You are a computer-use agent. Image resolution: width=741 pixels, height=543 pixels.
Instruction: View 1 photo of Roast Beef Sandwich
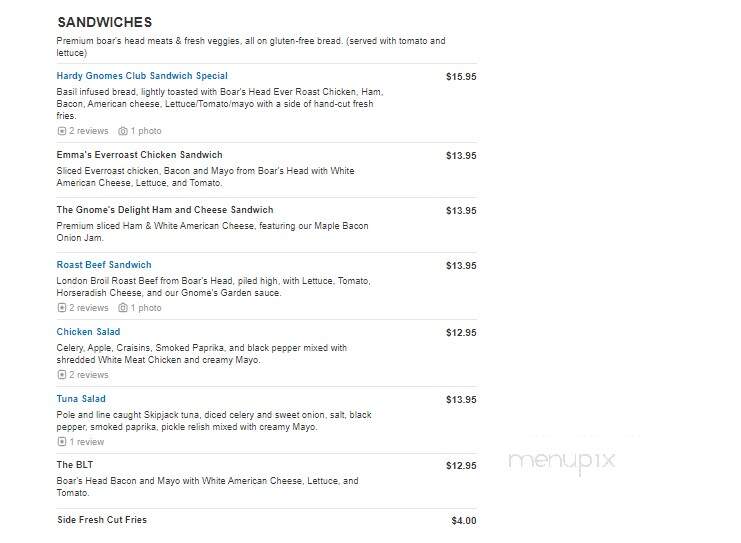[x=146, y=308]
